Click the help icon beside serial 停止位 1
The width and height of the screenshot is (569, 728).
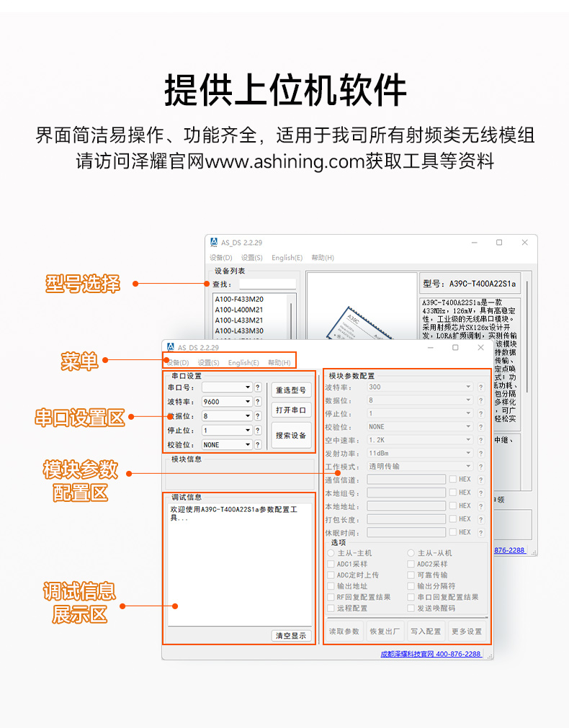point(258,431)
